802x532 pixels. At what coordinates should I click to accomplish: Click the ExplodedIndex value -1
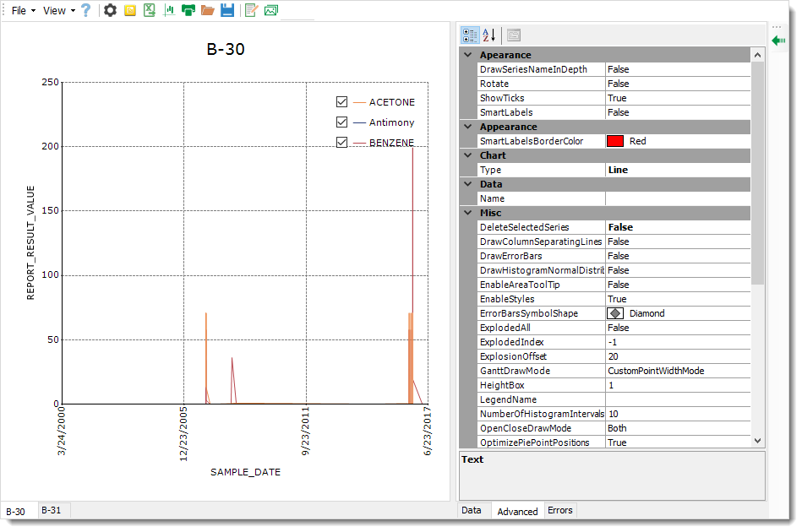point(678,342)
